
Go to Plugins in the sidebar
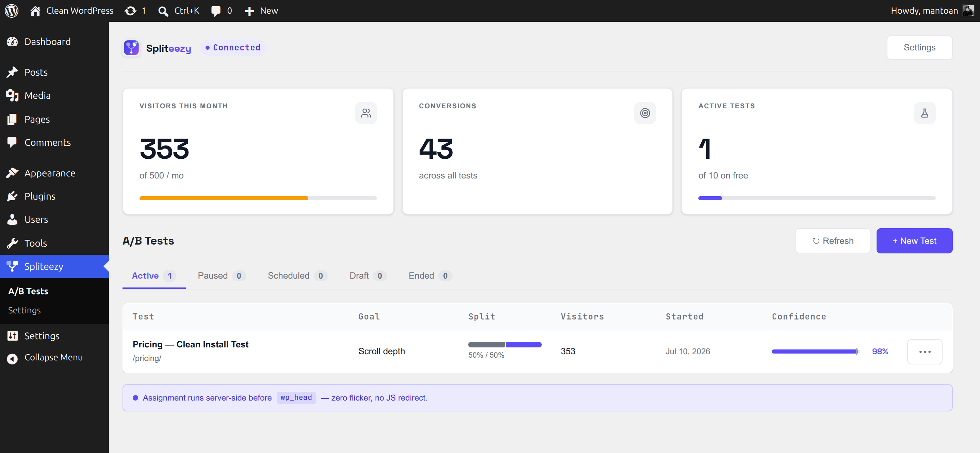coord(54,196)
